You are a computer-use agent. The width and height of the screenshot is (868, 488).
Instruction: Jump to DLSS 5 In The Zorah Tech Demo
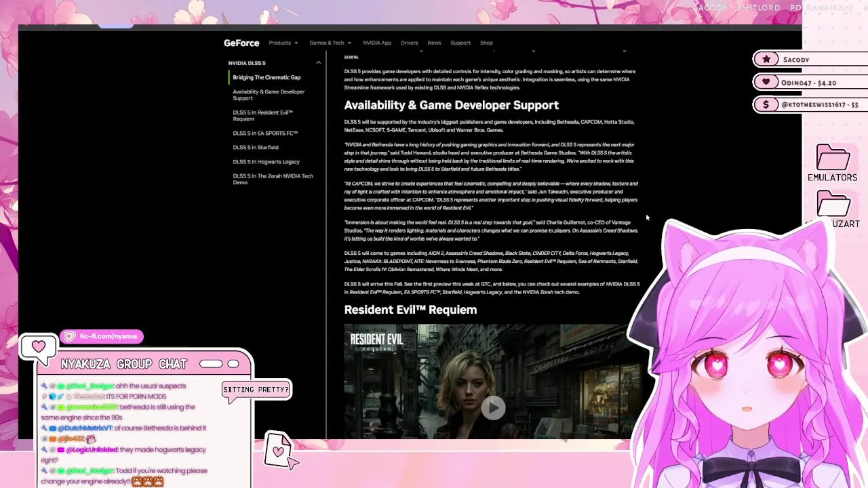273,179
